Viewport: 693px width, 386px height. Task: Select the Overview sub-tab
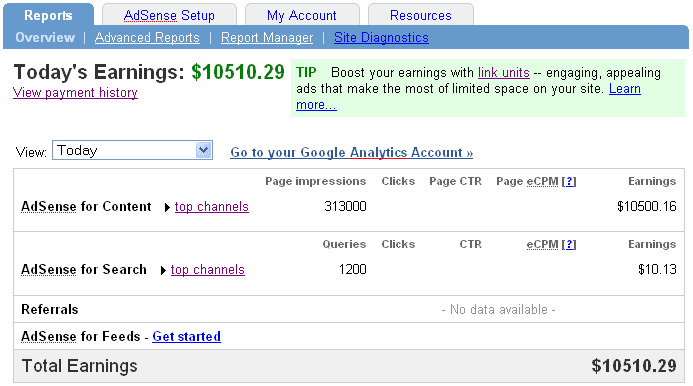(45, 38)
